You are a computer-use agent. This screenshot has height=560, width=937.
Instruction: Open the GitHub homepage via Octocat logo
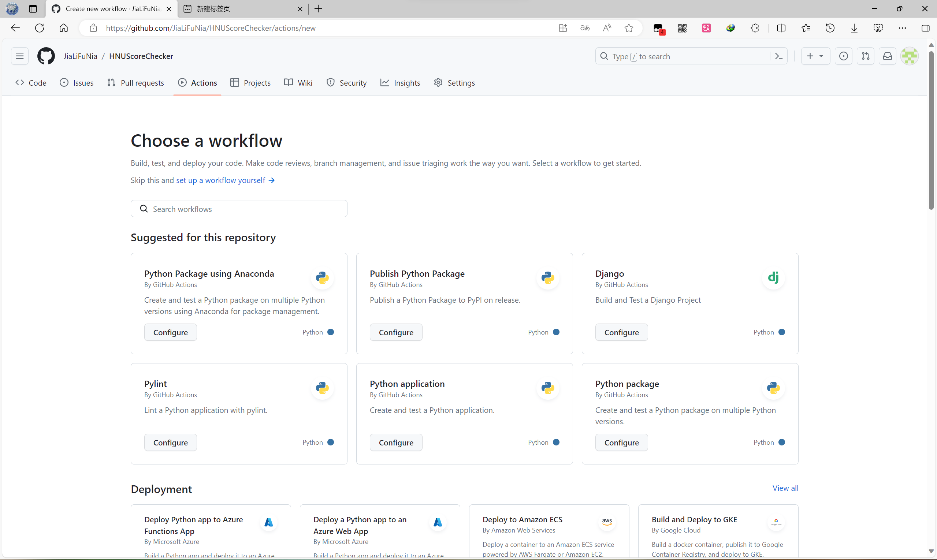click(46, 56)
